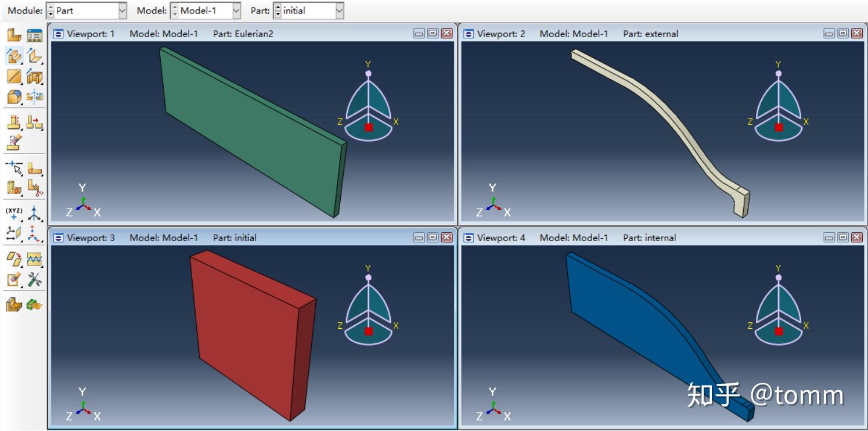Click the two-block icon in the toolbox's last row
The image size is (868, 431).
pyautogui.click(x=14, y=304)
